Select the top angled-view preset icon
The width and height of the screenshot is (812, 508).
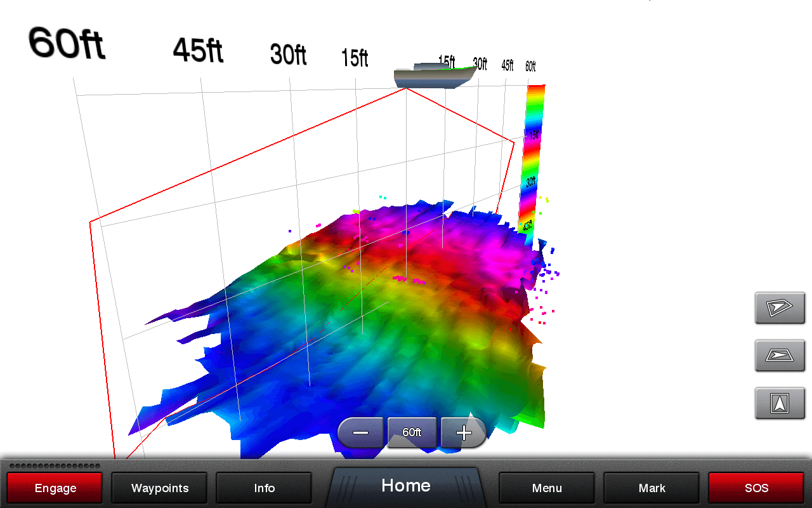(779, 308)
